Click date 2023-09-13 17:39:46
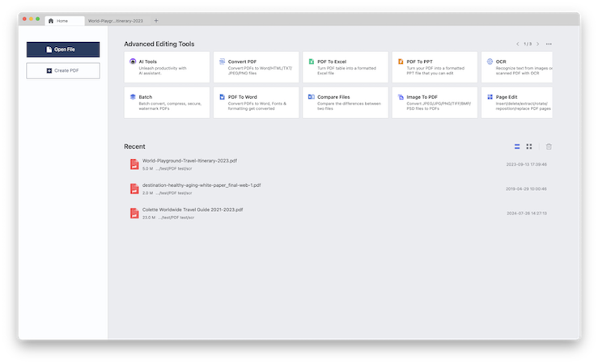598x364 pixels. point(526,165)
